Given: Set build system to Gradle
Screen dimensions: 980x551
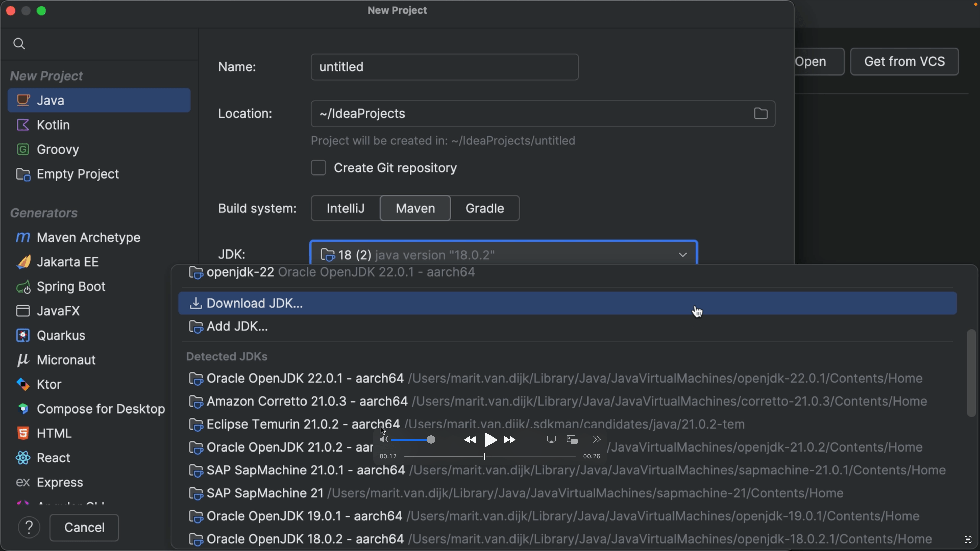Looking at the screenshot, I should [x=485, y=208].
